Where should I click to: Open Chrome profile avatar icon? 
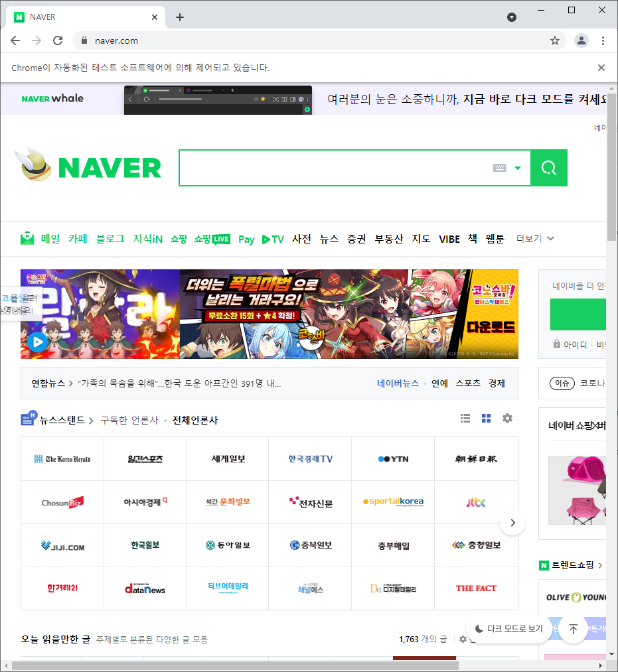pos(581,40)
